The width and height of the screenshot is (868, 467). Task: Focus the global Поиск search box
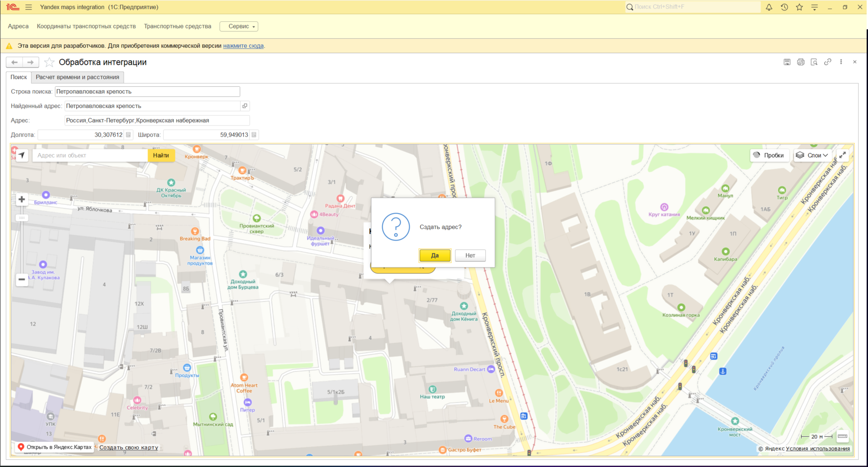[693, 7]
